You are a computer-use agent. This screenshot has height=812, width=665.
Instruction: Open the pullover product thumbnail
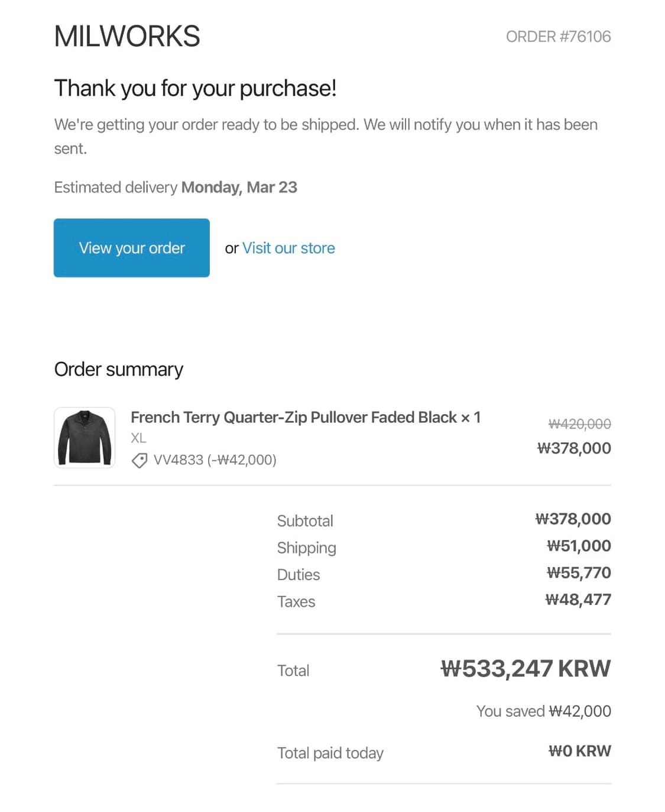pyautogui.click(x=85, y=438)
